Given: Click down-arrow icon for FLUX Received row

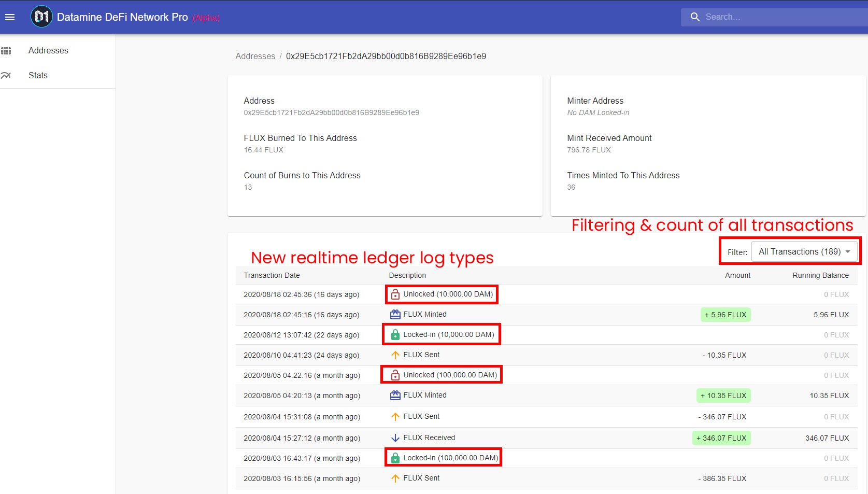Looking at the screenshot, I should click(395, 438).
